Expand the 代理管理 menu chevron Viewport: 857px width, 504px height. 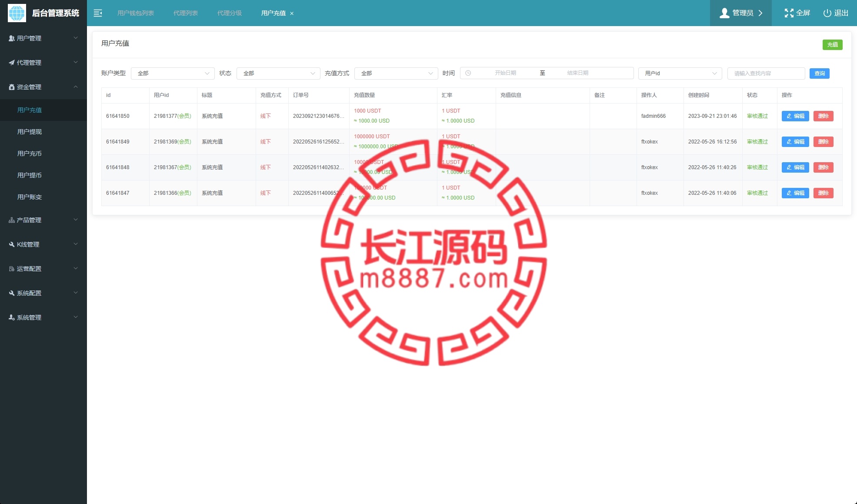coord(76,62)
